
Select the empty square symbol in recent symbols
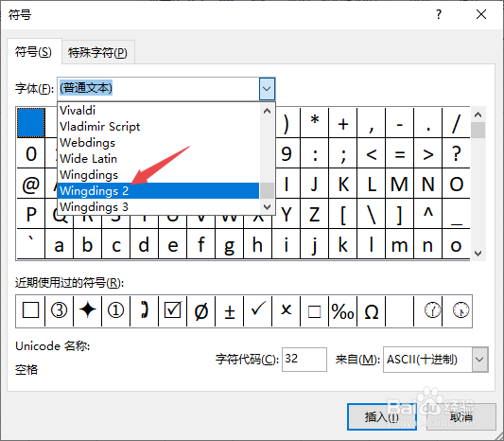click(30, 311)
